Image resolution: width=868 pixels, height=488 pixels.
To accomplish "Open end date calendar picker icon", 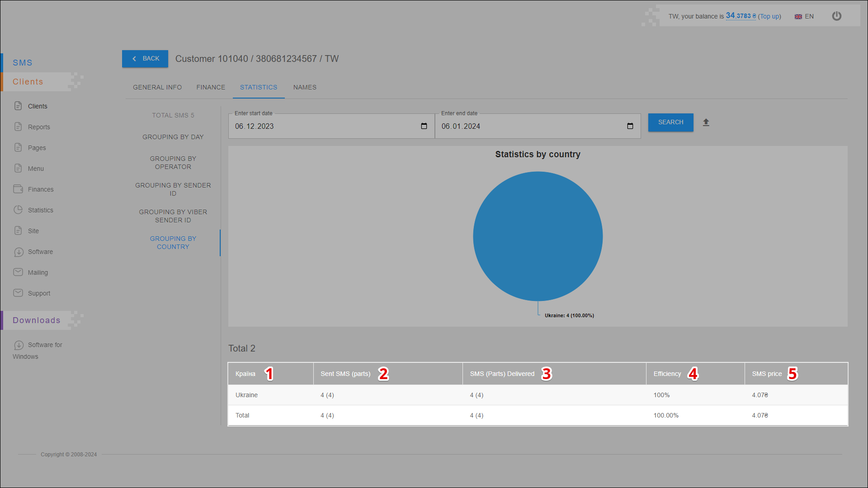I will click(630, 126).
